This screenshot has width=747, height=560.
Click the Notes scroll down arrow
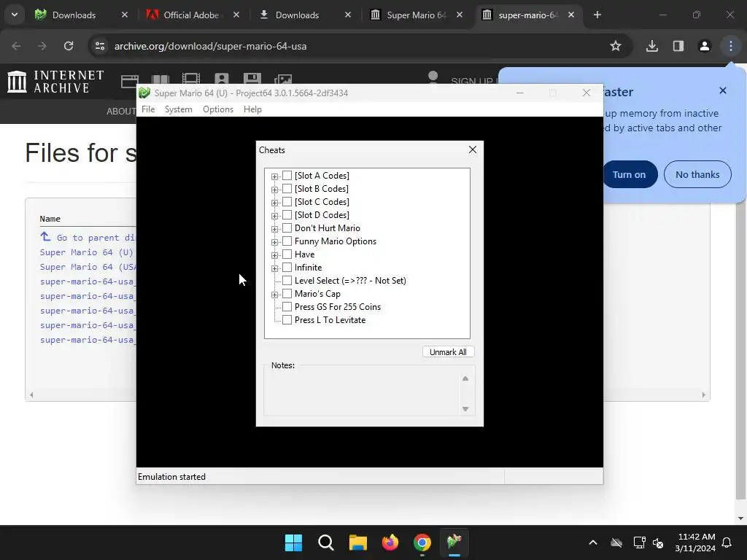point(465,408)
